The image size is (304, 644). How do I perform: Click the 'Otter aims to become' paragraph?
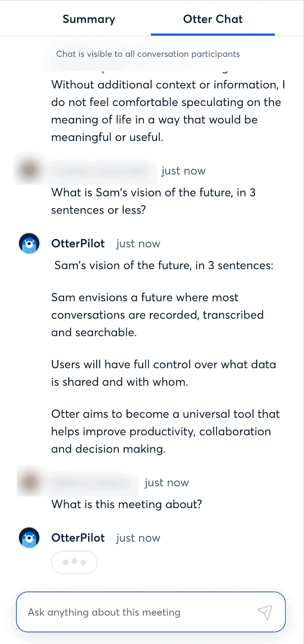[166, 431]
